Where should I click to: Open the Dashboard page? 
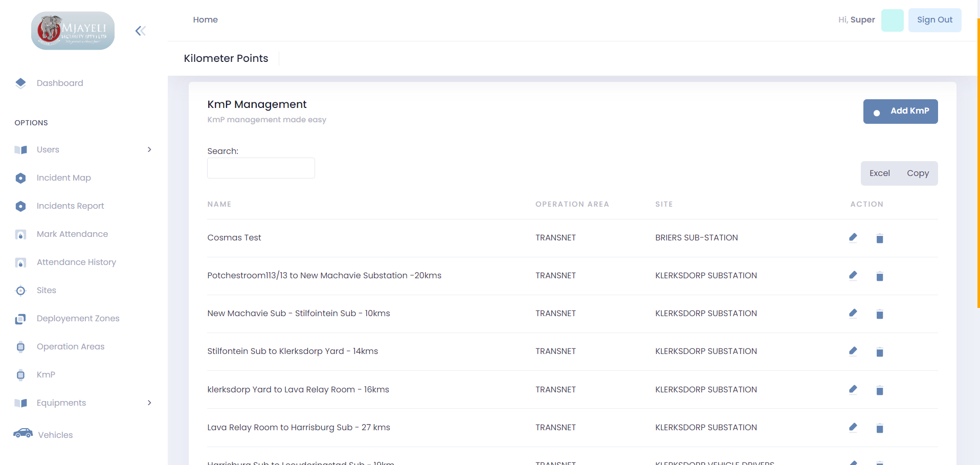tap(59, 83)
